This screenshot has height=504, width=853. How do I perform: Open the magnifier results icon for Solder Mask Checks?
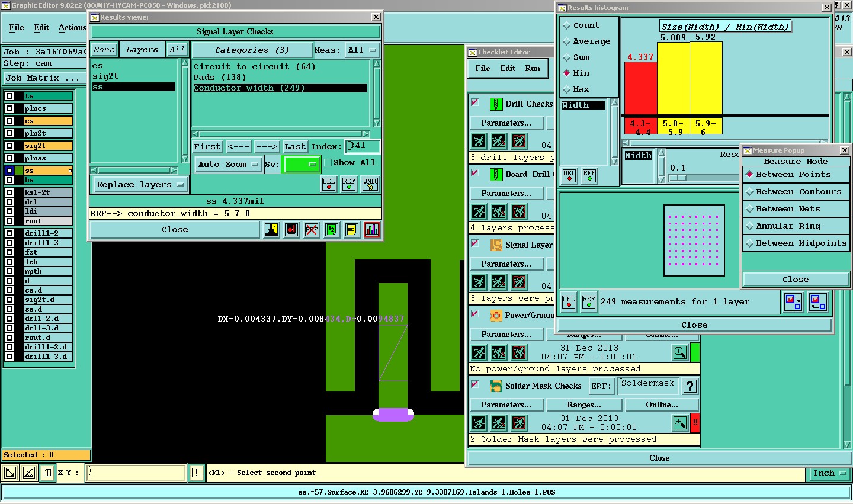click(680, 423)
